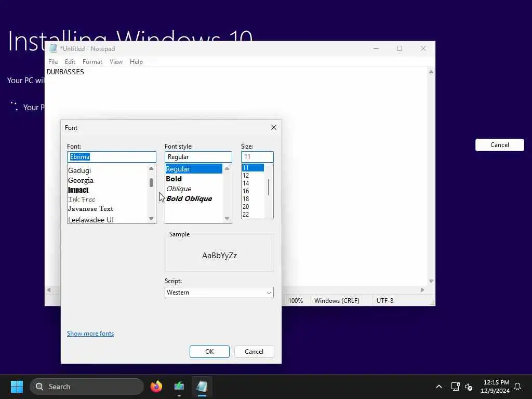Viewport: 532px width, 399px height.
Task: Select size 18 in the list
Action: coord(246,199)
